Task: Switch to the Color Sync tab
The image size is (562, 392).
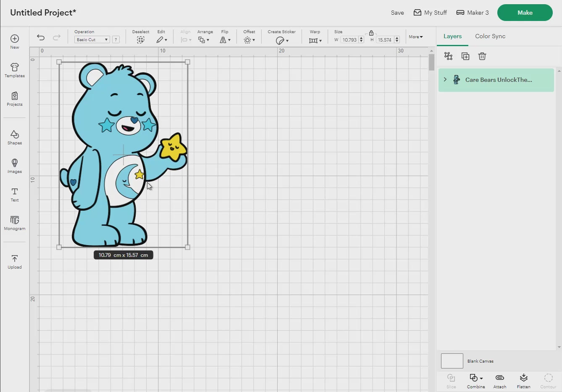Action: (490, 36)
